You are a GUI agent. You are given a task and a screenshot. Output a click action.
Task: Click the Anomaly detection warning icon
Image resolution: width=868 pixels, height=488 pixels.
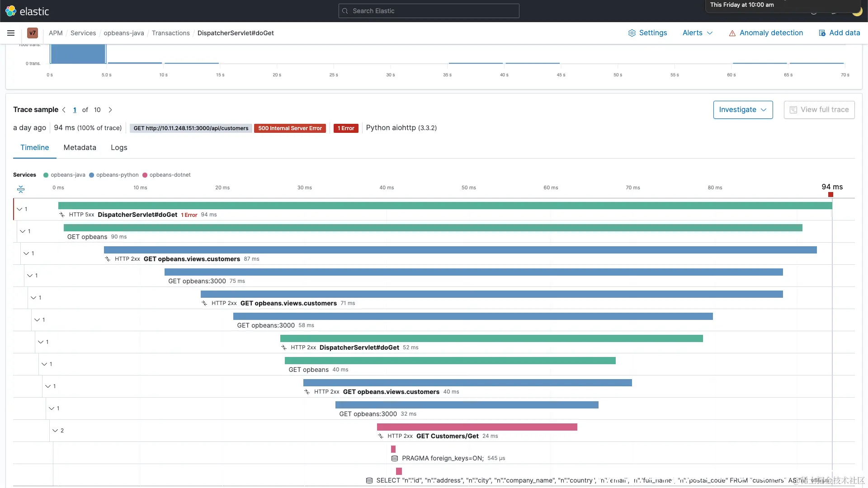(x=732, y=33)
